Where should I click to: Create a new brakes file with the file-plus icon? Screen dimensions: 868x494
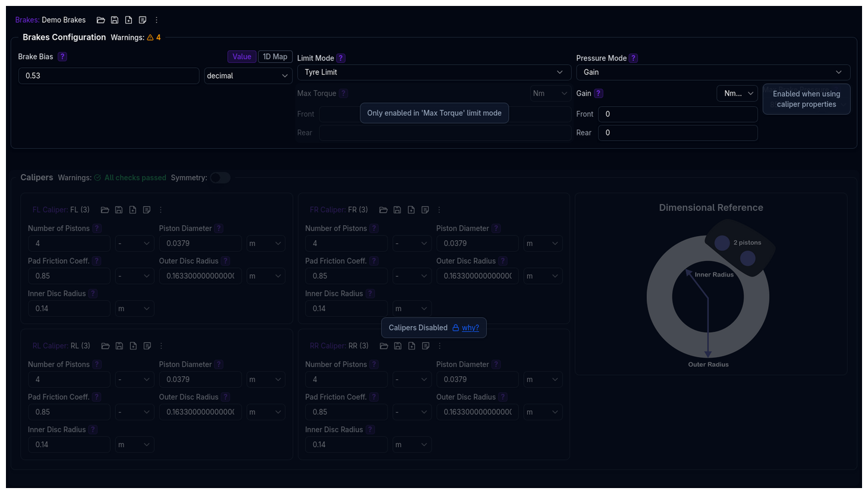click(128, 20)
